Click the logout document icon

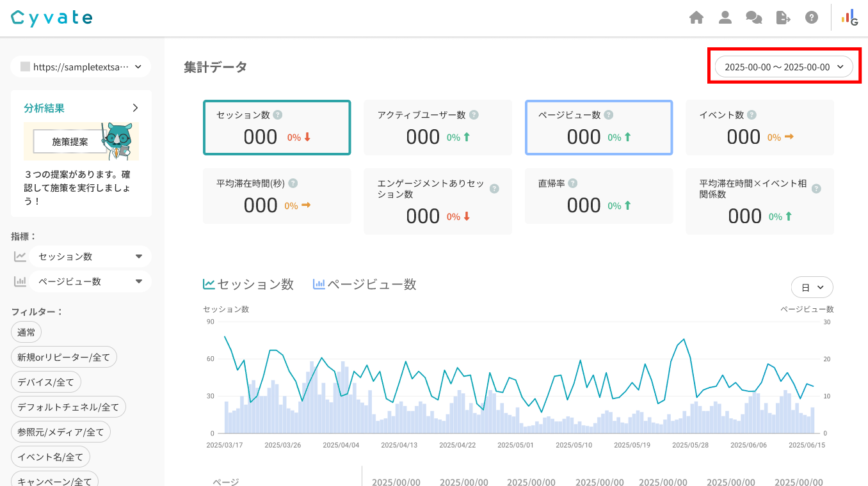coord(783,18)
